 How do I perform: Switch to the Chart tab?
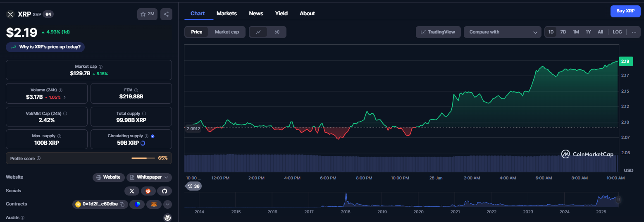[198, 13]
